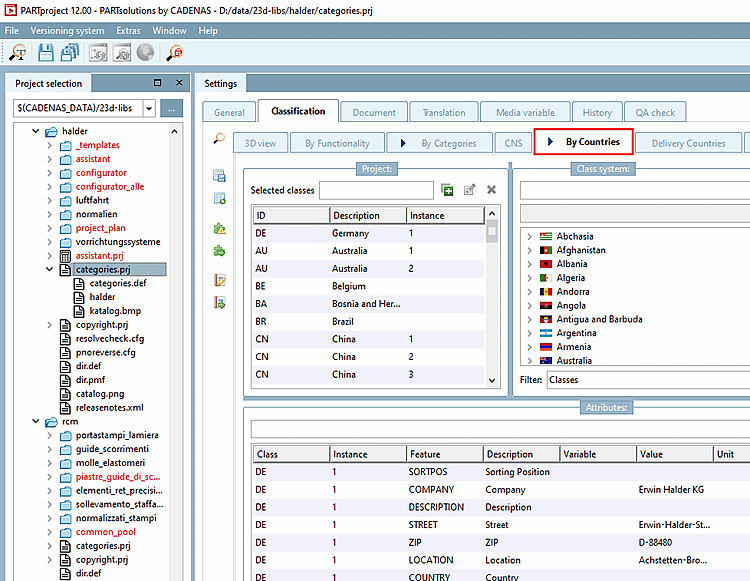Click the browse '...' button

pos(172,108)
